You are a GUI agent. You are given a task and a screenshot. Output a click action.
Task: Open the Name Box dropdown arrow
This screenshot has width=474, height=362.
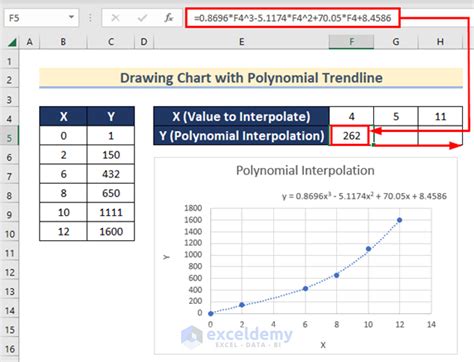pos(71,17)
